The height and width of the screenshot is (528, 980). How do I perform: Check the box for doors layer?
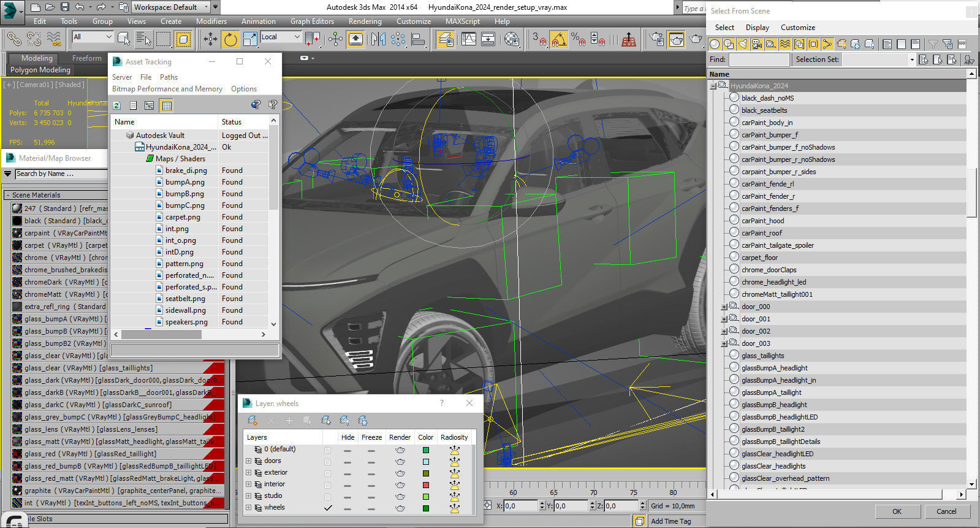click(x=328, y=462)
